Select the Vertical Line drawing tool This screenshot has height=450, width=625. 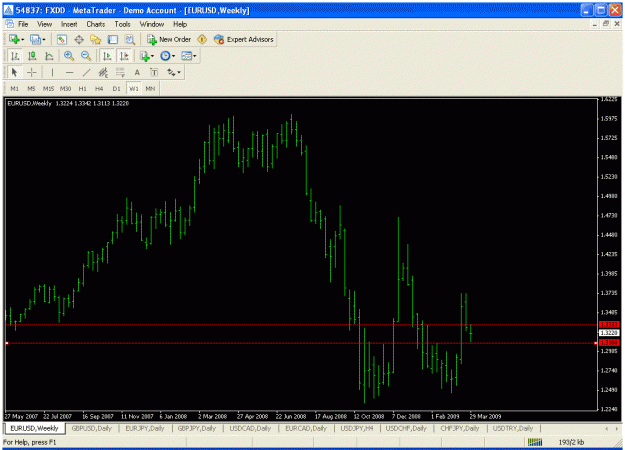(x=52, y=73)
